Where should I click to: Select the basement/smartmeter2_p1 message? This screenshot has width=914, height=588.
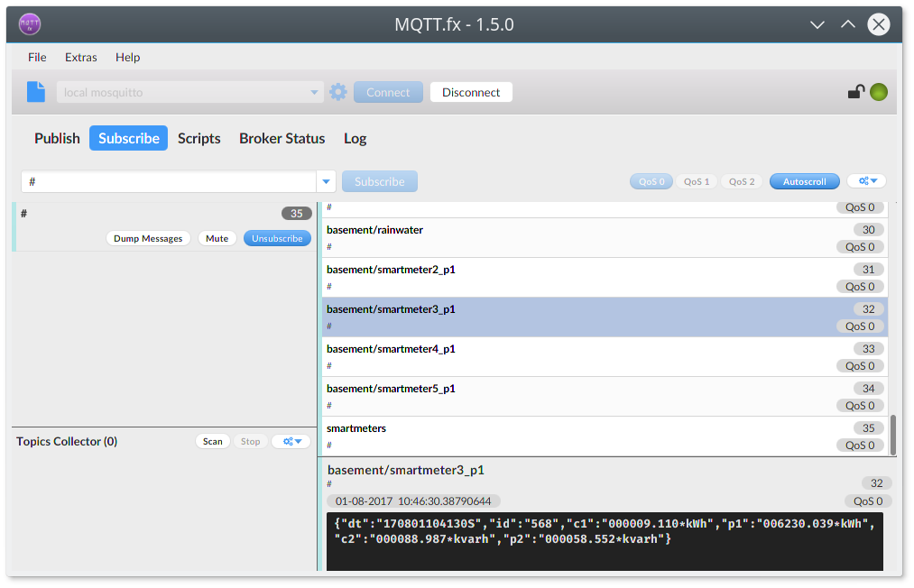(605, 278)
